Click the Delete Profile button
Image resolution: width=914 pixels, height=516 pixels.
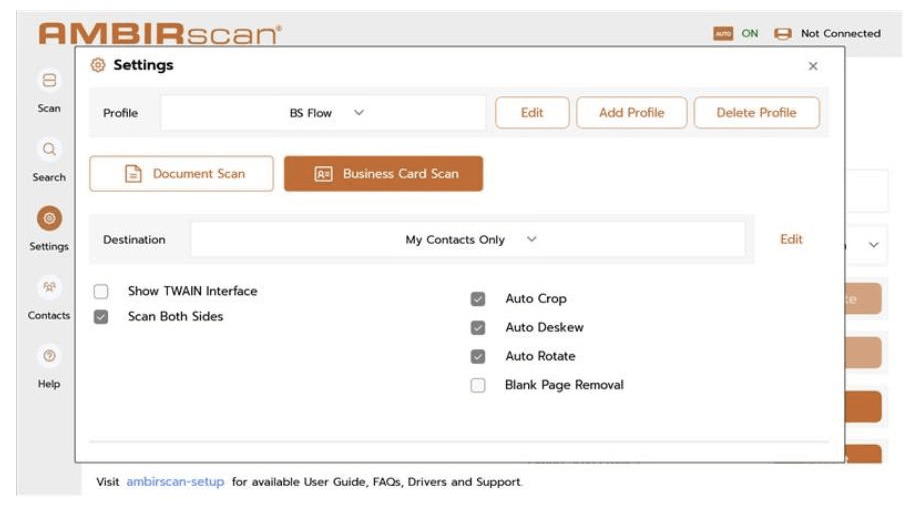click(757, 113)
